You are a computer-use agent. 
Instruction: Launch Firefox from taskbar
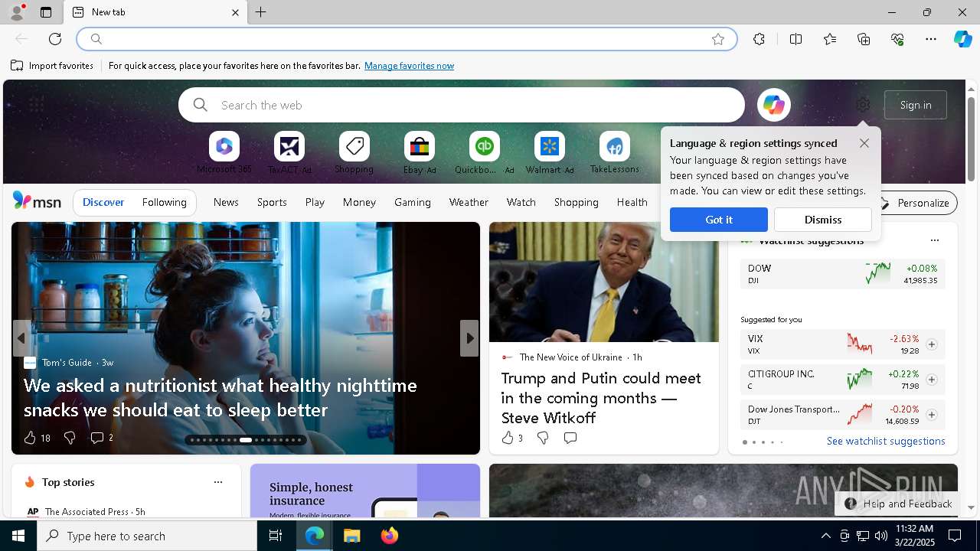(x=390, y=536)
